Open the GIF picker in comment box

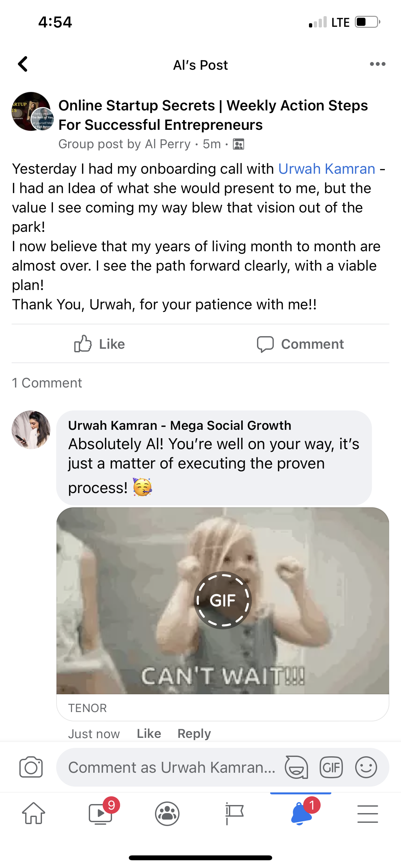[331, 767]
